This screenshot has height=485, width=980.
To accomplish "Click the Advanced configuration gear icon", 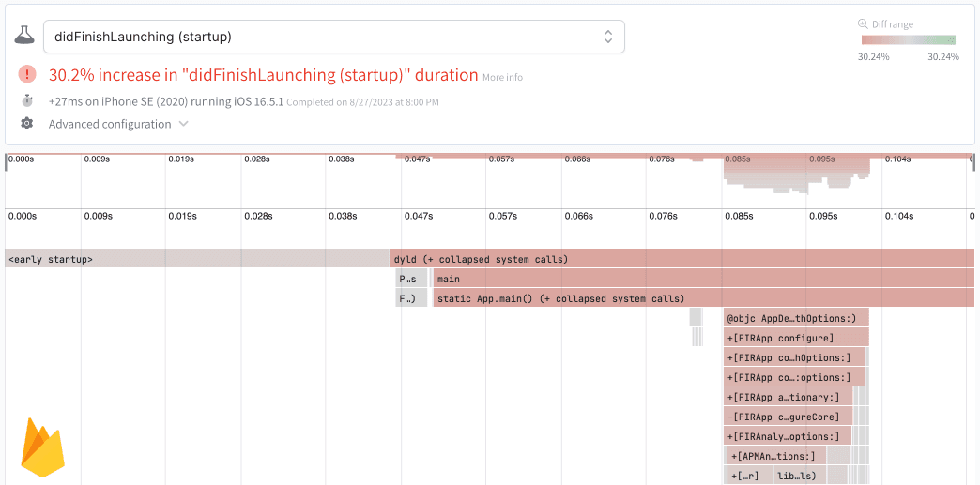I will coord(27,124).
